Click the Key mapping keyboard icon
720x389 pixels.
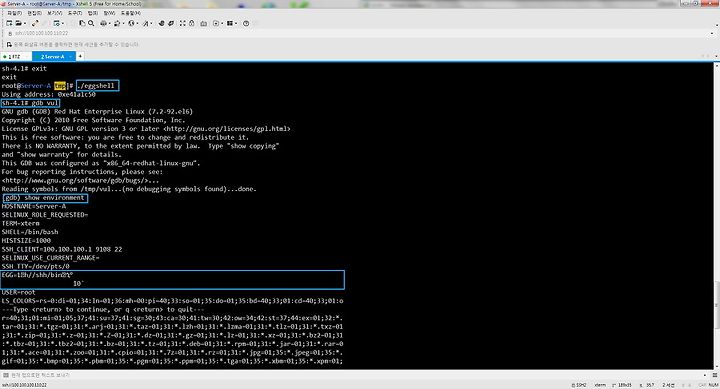(x=203, y=23)
